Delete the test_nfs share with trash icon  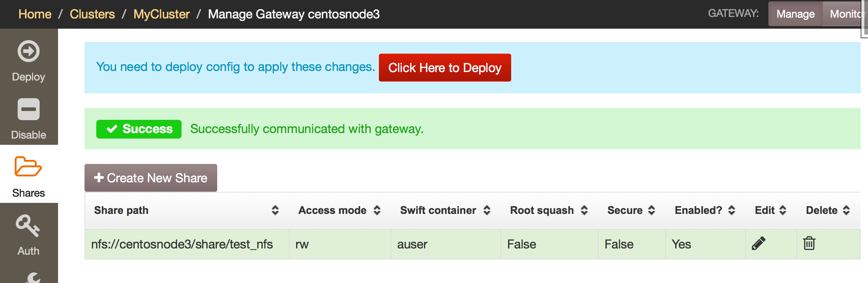809,243
